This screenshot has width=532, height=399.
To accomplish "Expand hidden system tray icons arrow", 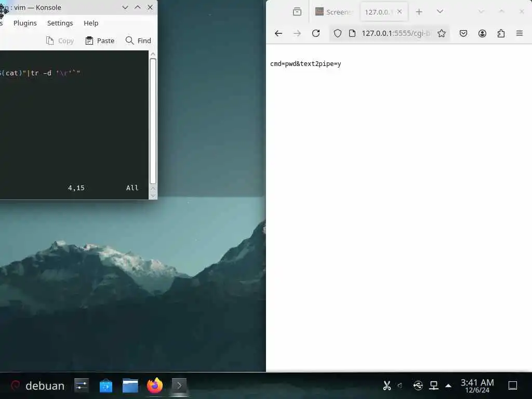I will (448, 386).
